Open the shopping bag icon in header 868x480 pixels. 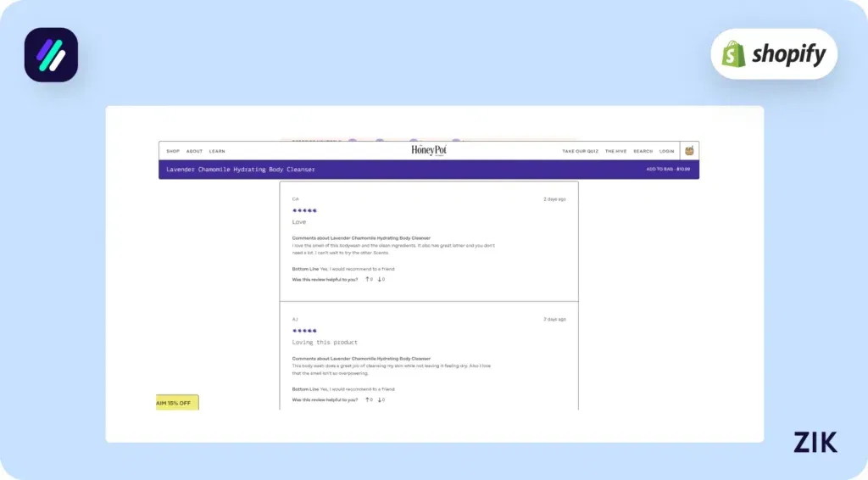689,151
